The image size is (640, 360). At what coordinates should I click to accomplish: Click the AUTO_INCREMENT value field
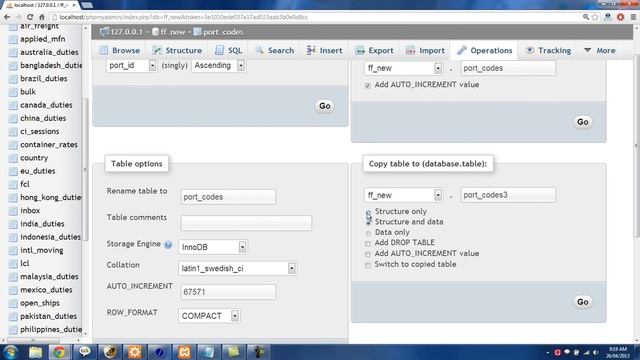(x=228, y=292)
